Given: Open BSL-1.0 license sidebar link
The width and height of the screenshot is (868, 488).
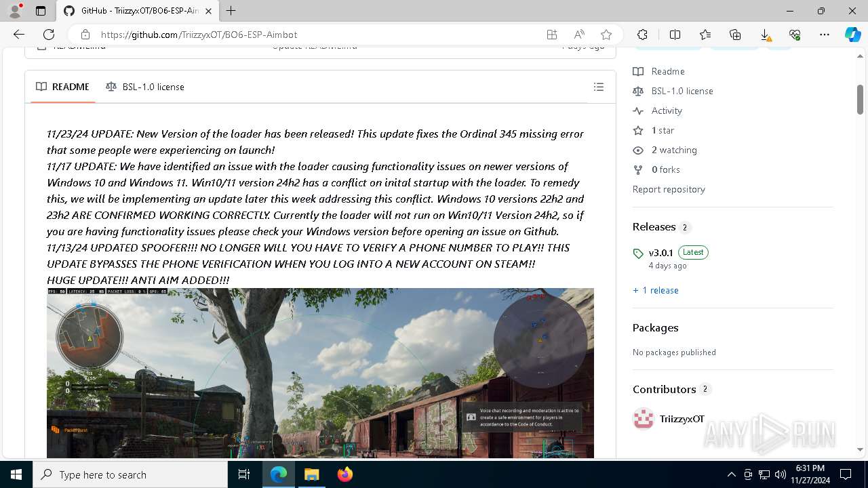Looking at the screenshot, I should point(673,91).
